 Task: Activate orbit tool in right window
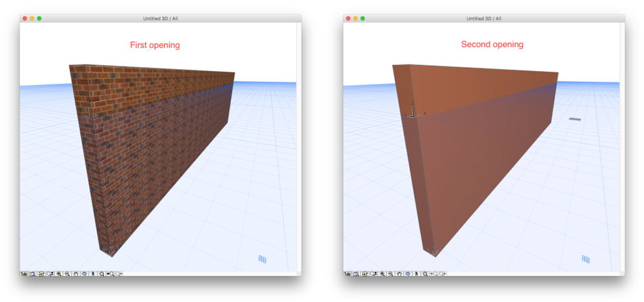[408, 274]
